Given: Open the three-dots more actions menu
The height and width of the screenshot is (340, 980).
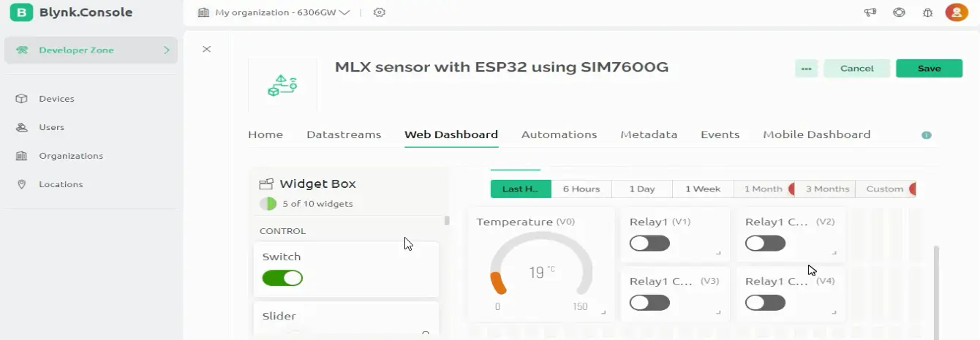Looking at the screenshot, I should (806, 69).
